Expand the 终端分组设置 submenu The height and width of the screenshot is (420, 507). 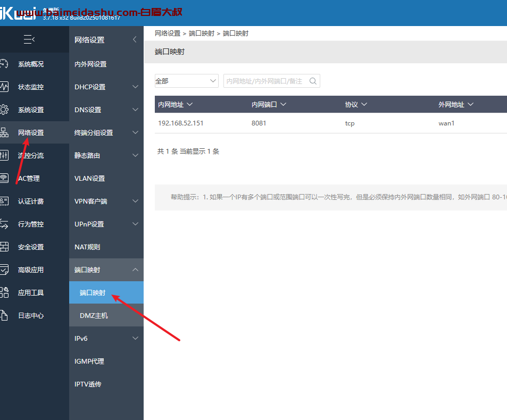(x=136, y=132)
